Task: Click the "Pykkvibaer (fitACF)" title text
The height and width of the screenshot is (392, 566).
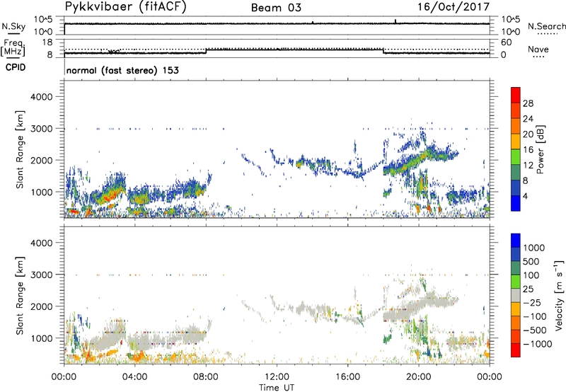Action: pyautogui.click(x=125, y=7)
